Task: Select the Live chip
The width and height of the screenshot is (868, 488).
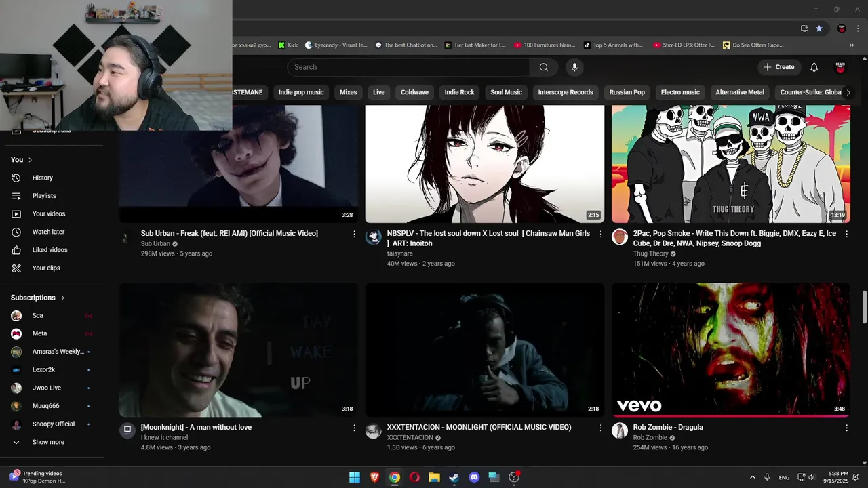Action: pyautogui.click(x=378, y=92)
